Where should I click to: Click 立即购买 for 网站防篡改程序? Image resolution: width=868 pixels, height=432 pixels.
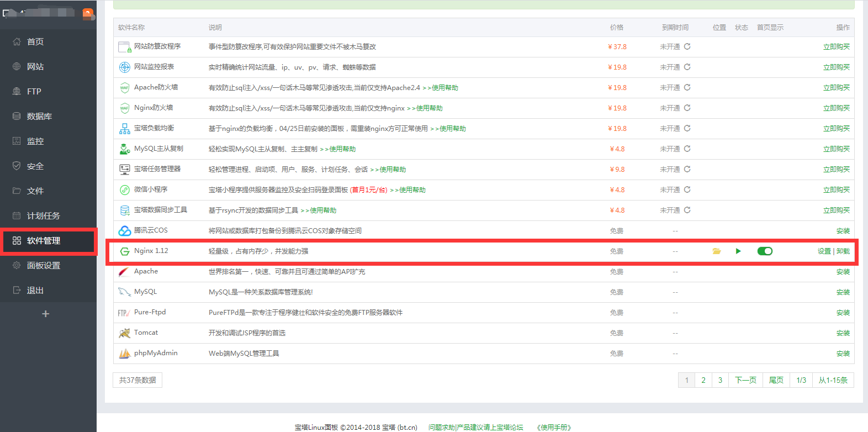tap(837, 47)
